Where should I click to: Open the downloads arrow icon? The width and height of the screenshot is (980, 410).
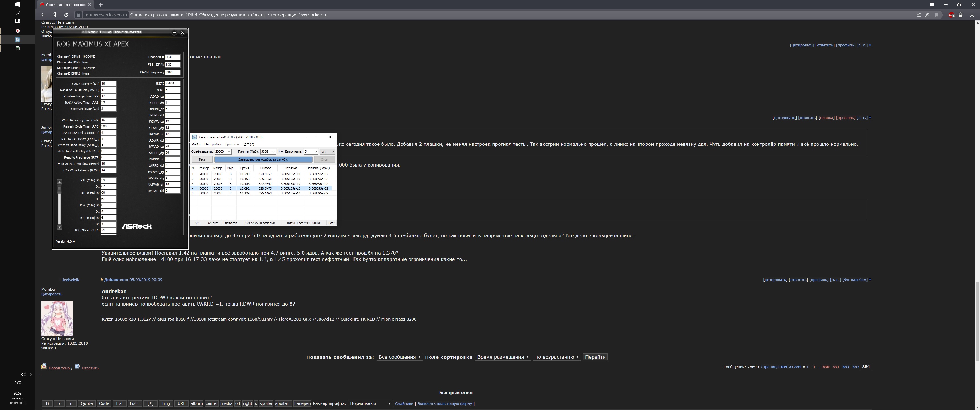972,15
